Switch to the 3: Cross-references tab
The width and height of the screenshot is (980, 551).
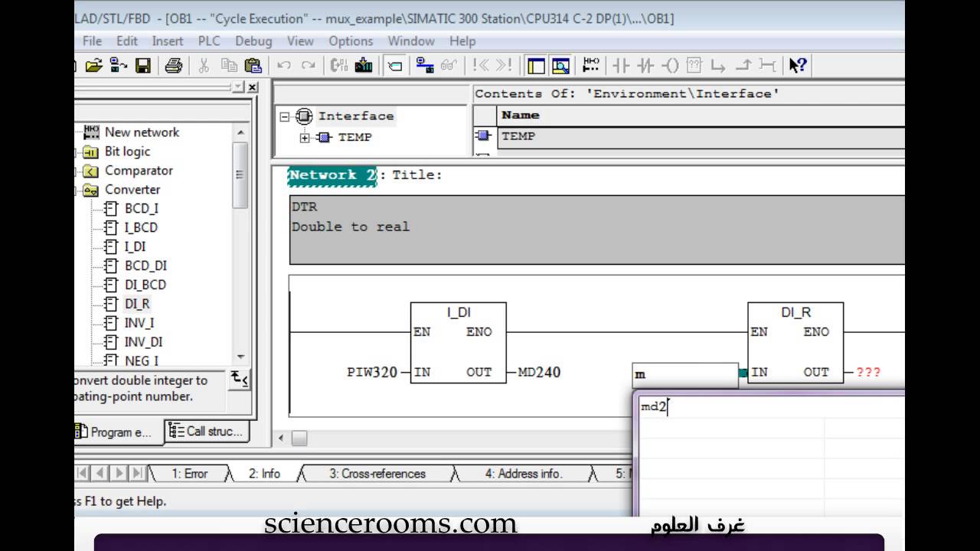click(377, 474)
